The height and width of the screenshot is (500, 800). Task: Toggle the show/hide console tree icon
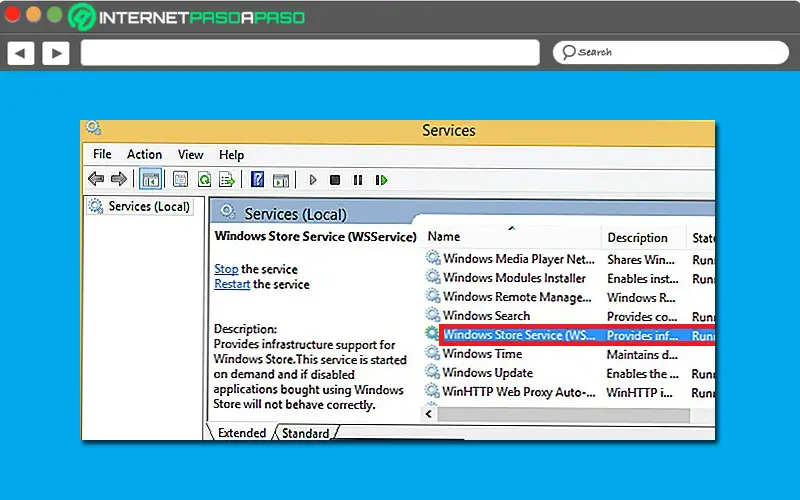[151, 180]
